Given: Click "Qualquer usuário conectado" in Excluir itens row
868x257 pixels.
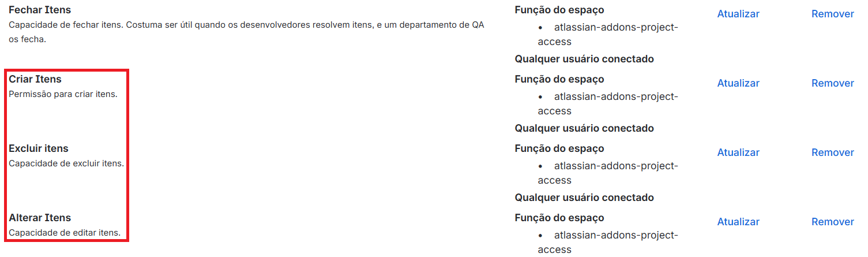Looking at the screenshot, I should [x=584, y=198].
